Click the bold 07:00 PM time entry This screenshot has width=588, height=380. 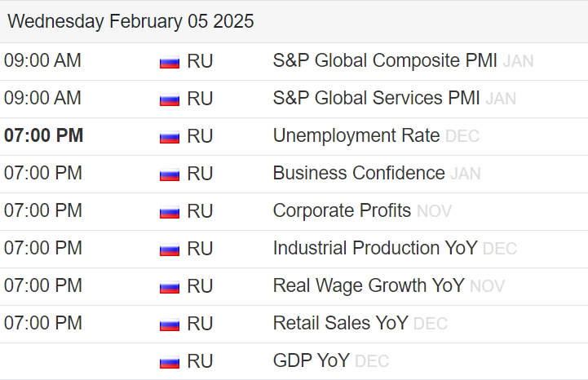[x=43, y=136]
